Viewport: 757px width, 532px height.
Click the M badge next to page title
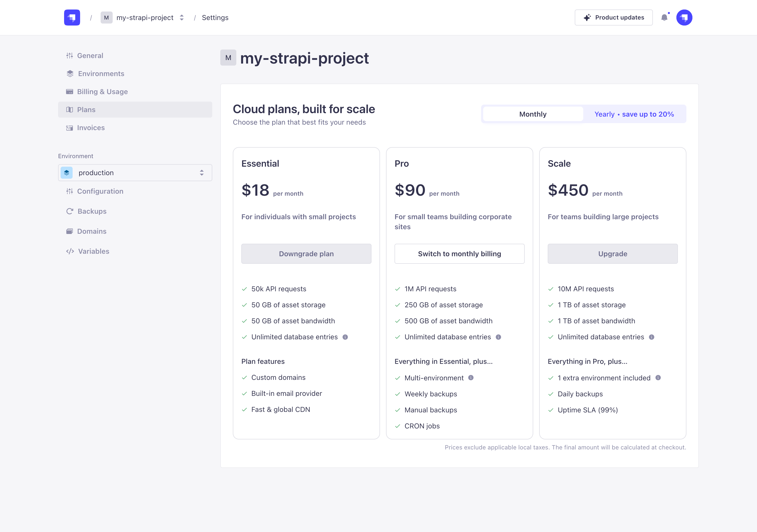pyautogui.click(x=228, y=58)
